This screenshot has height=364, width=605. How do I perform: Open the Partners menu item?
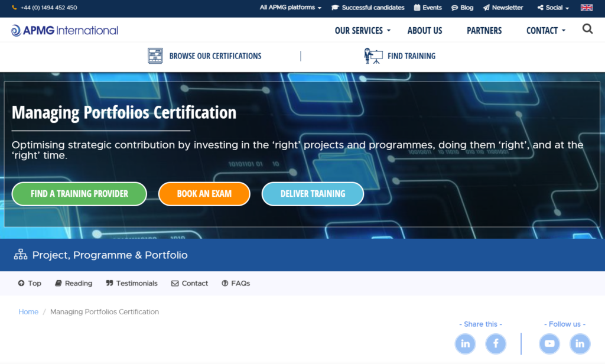pos(484,31)
